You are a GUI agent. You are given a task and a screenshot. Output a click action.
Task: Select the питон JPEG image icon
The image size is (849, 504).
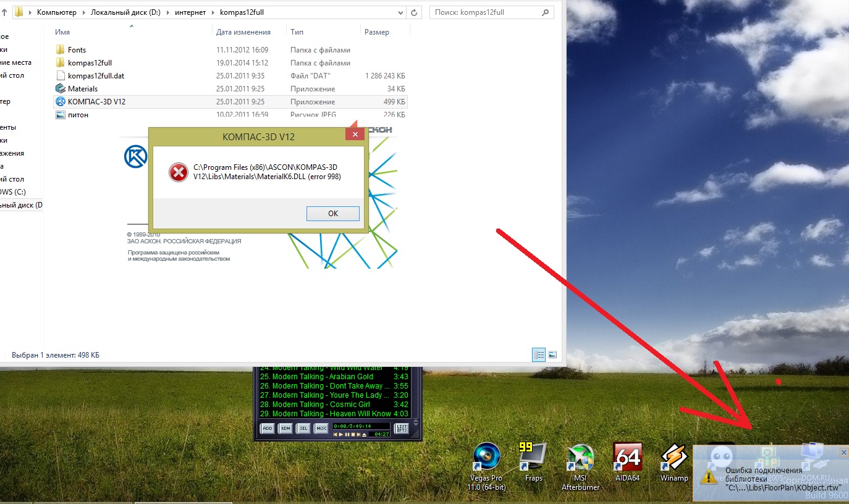(x=60, y=115)
